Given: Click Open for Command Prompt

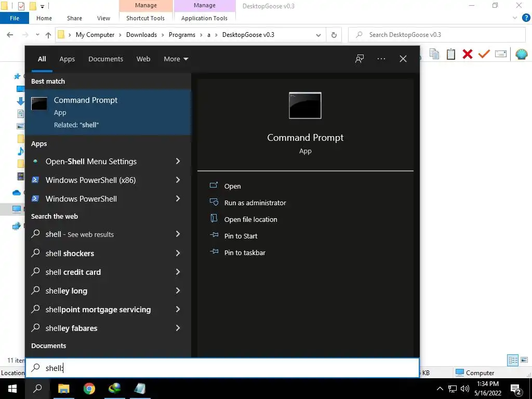Looking at the screenshot, I should tap(232, 186).
